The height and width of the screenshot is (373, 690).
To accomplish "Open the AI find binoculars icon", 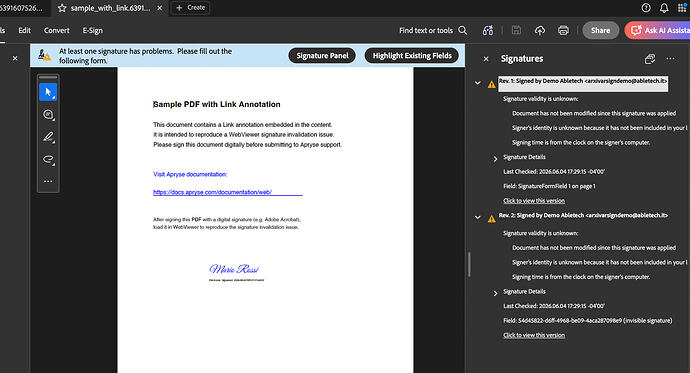I will click(488, 30).
